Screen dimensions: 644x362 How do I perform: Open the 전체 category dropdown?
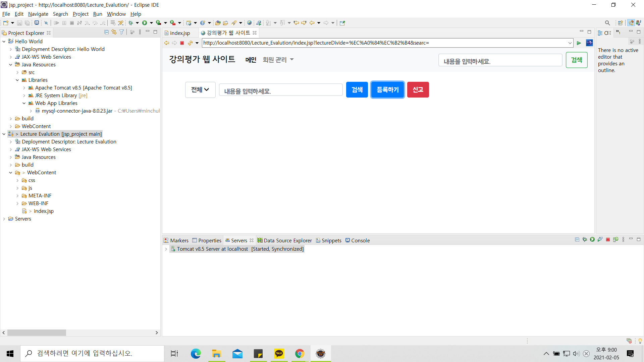pos(200,90)
